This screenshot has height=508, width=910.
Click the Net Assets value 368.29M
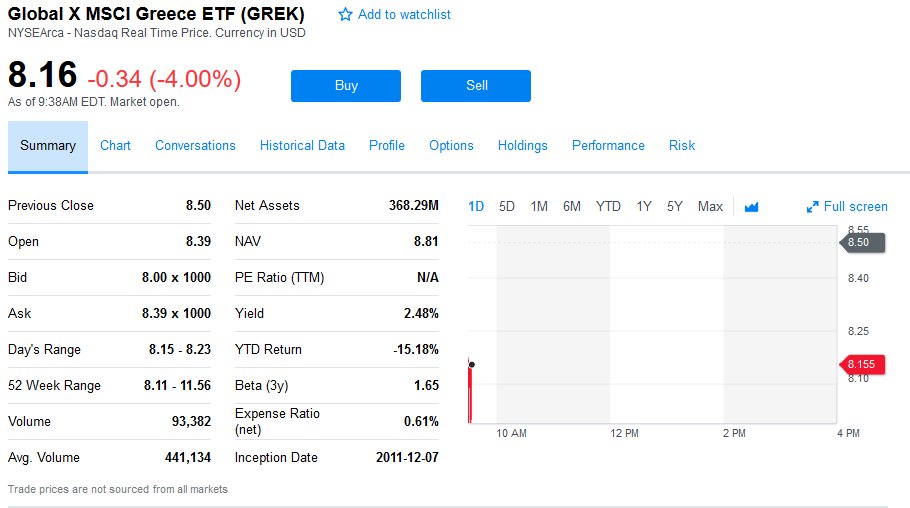(x=414, y=206)
